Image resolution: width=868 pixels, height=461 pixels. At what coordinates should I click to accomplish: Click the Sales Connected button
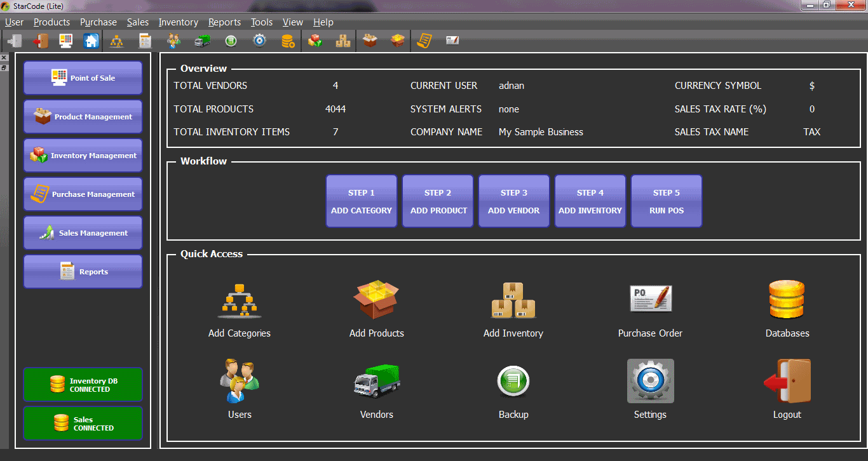(83, 424)
